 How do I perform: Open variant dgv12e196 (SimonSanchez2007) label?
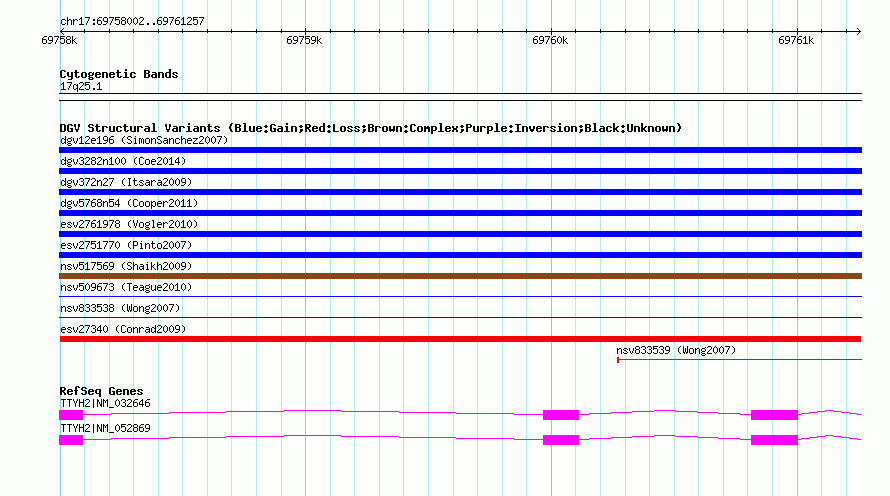144,140
